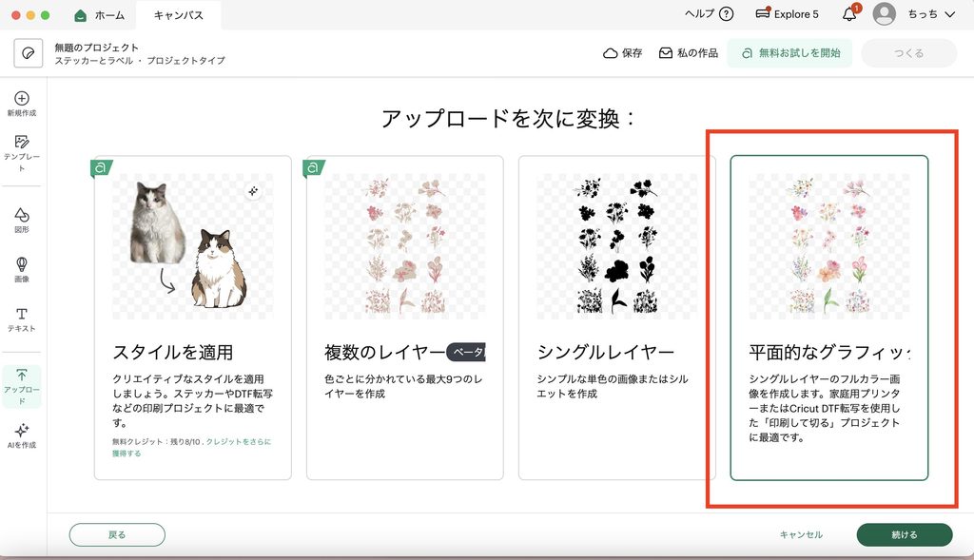Click the キャンセル link
Viewport: 974px width, 560px height.
(801, 534)
